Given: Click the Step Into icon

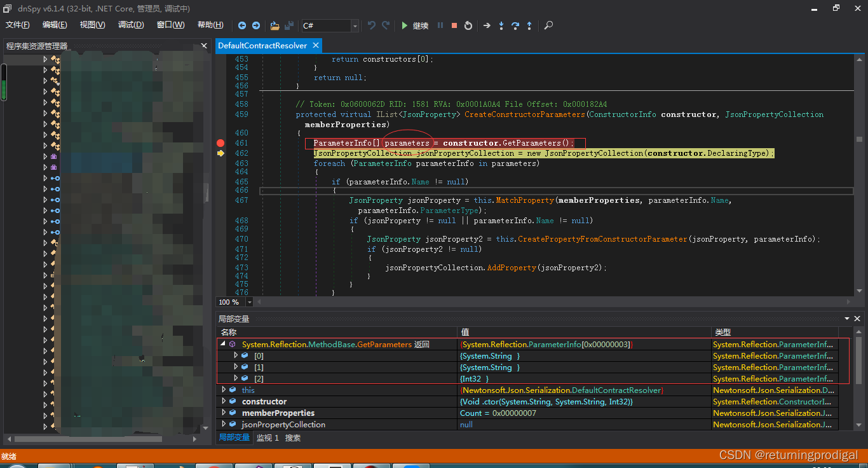Looking at the screenshot, I should tap(501, 25).
